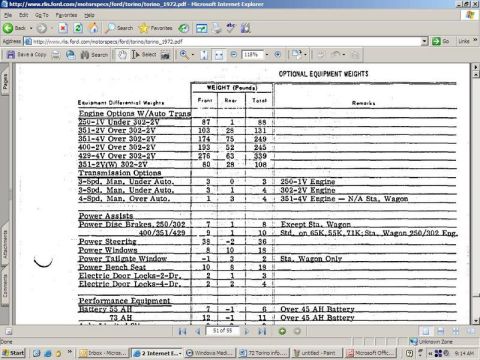Switch to Inbox - Microsoft taskbar button

(103, 353)
